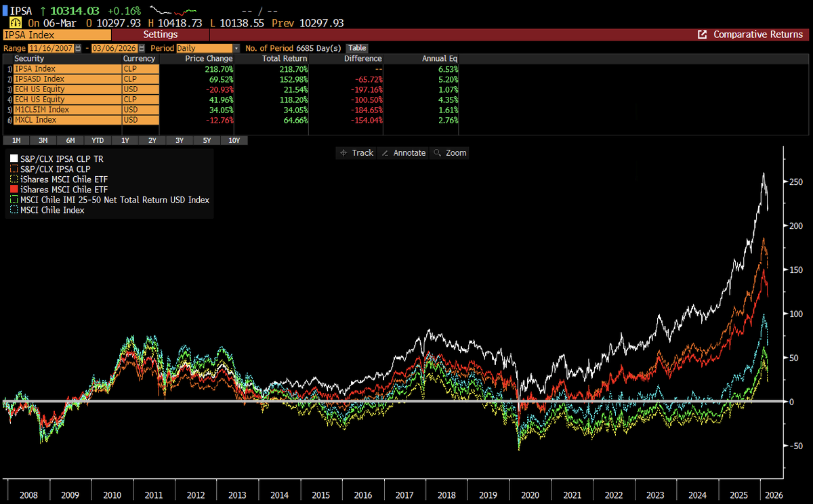Toggle the MSCI Chile IMI 25-50 Net Total Return legend entry
Image resolution: width=813 pixels, height=504 pixels.
coord(110,200)
